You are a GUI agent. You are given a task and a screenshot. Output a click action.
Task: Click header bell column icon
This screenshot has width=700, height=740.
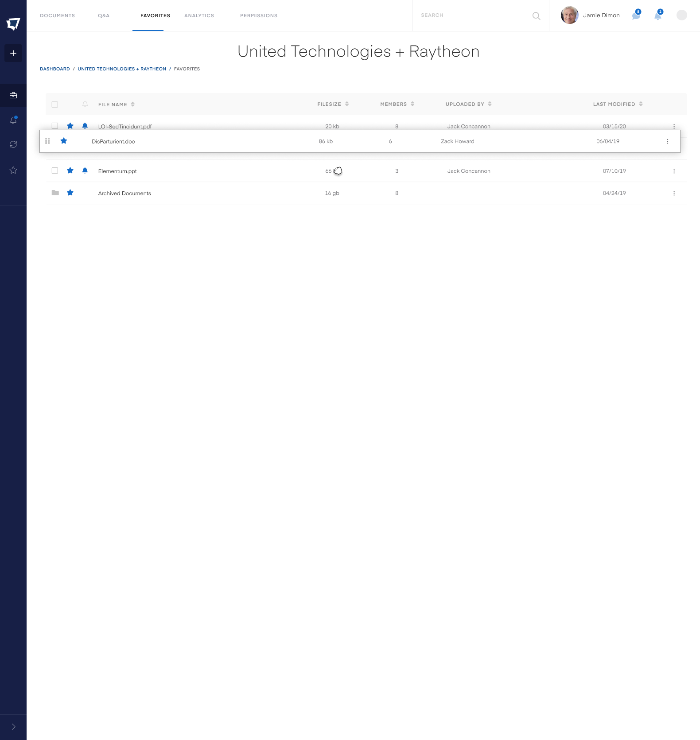tap(85, 104)
